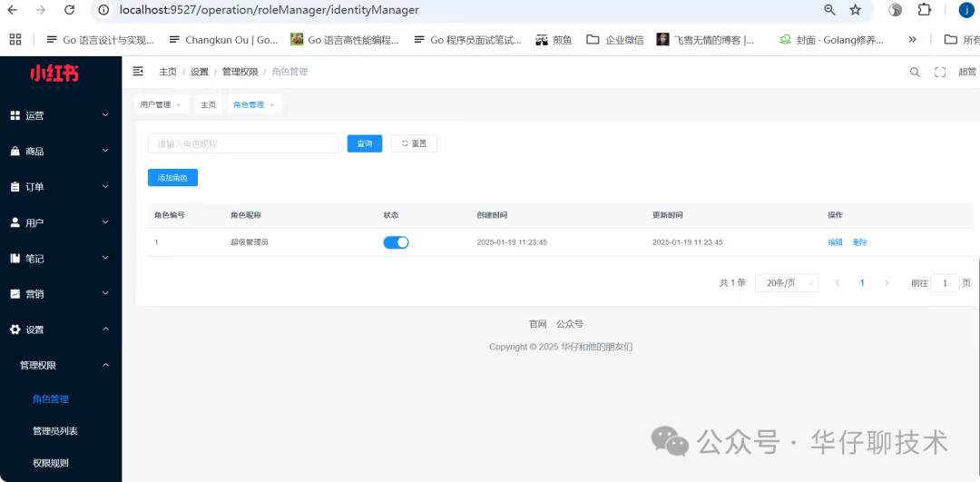Viewport: 980px width, 482px height.
Task: Click the browser forward arrow
Action: (x=41, y=10)
